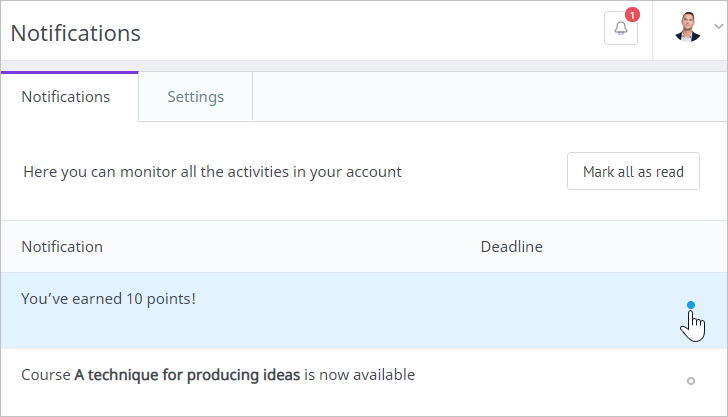
Task: Click the Notifications page title
Action: pos(75,33)
